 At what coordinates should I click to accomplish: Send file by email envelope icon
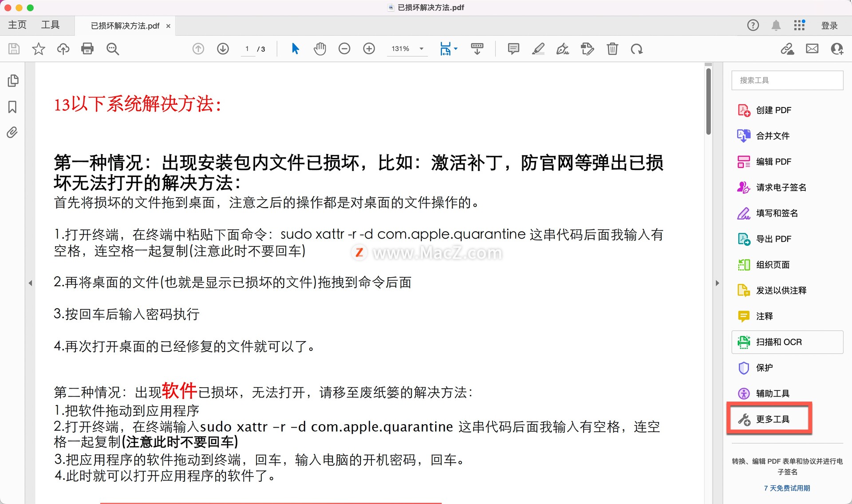point(812,49)
